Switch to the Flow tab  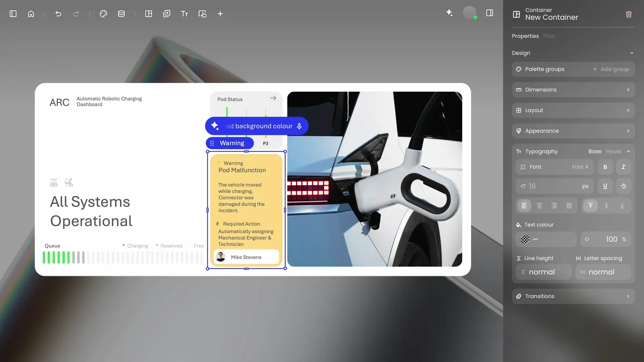(x=549, y=36)
